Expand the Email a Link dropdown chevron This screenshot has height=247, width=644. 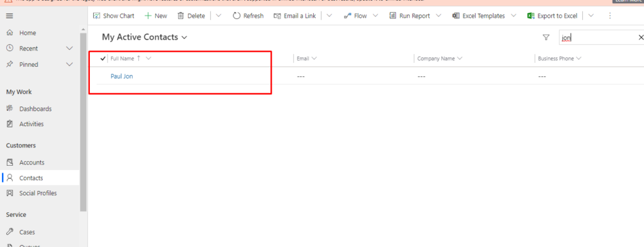click(329, 16)
